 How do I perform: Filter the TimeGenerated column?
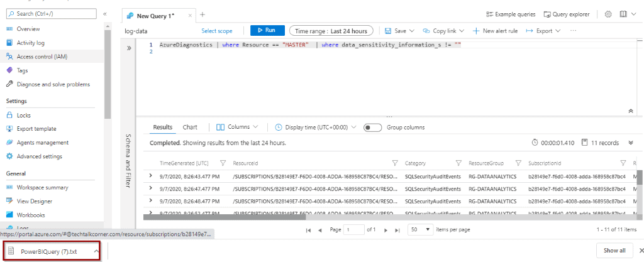click(x=223, y=163)
